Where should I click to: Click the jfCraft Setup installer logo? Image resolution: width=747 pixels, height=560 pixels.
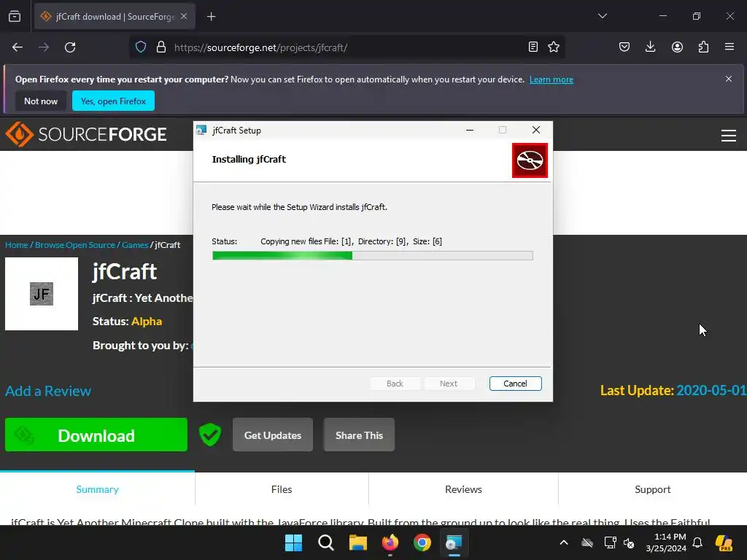[530, 160]
